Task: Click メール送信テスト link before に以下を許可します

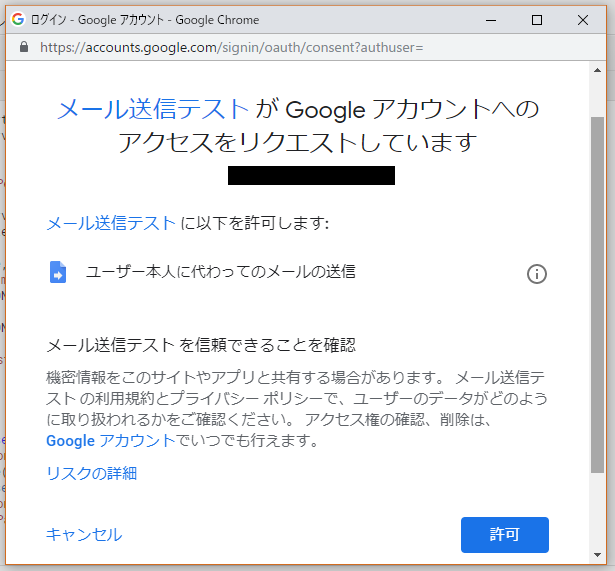Action: (111, 223)
